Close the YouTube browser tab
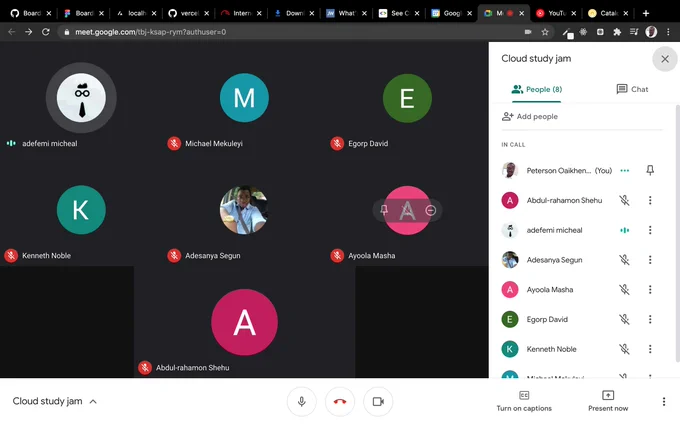The width and height of the screenshot is (680, 425). [x=574, y=13]
